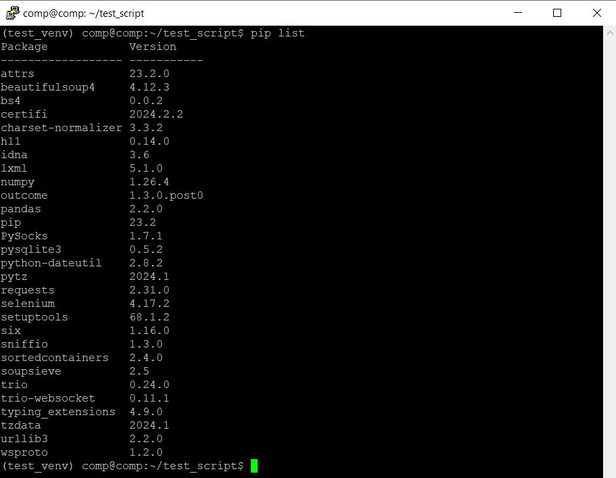Click version '0.0.2' of bs4
The image size is (616, 478).
click(146, 101)
